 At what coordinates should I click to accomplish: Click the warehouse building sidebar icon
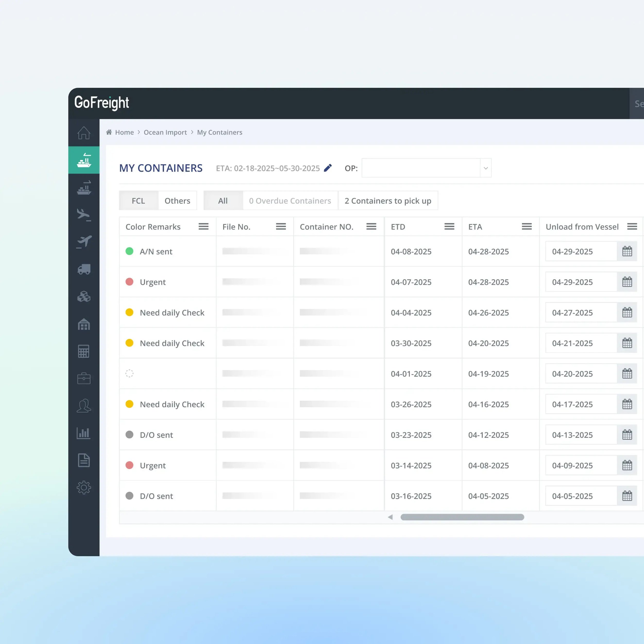coord(84,324)
